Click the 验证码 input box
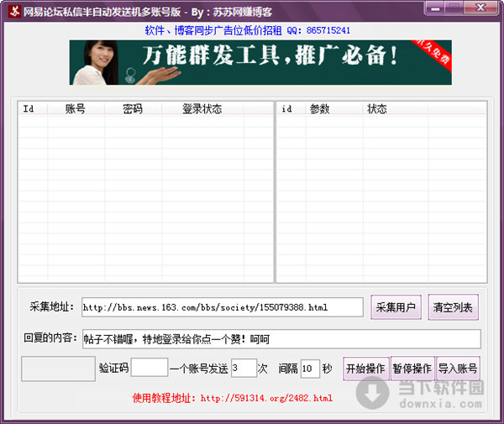 pos(150,367)
